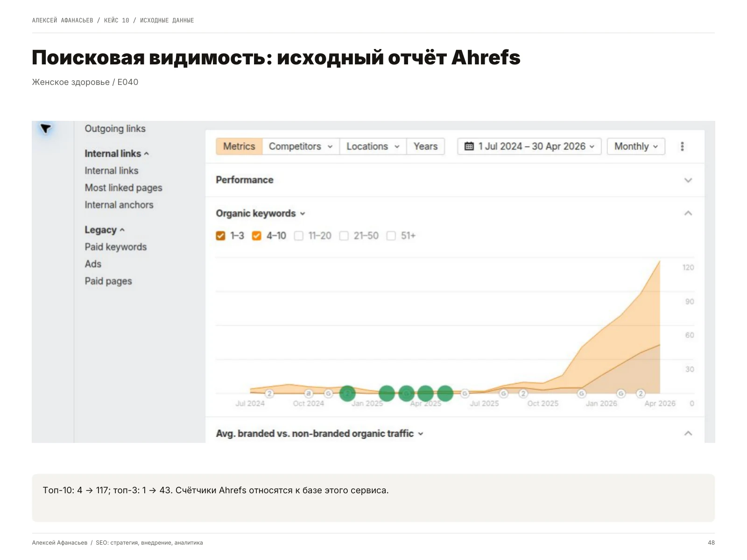The width and height of the screenshot is (747, 560).
Task: Click the Oct 2024 axis label
Action: point(308,404)
